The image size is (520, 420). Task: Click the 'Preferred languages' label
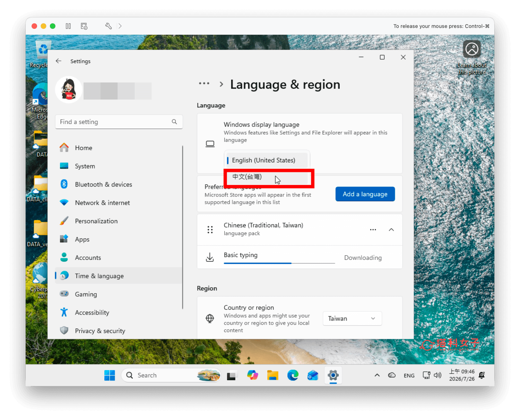233,187
